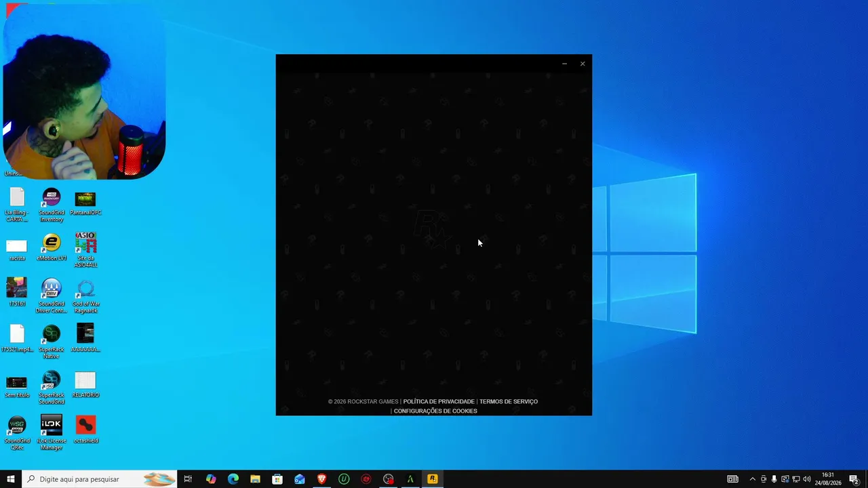Open the network icon in system tray
The height and width of the screenshot is (488, 868).
[796, 479]
